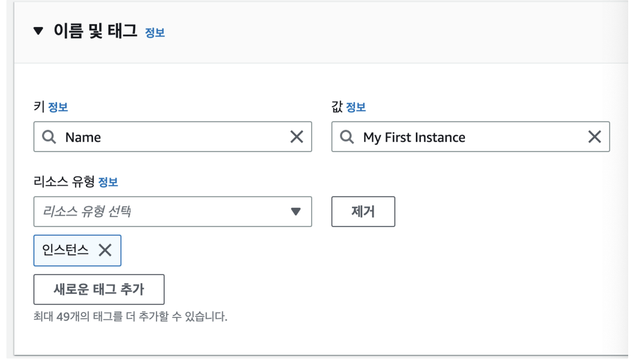
Task: Open the 정보 link next to 값
Action: click(356, 107)
